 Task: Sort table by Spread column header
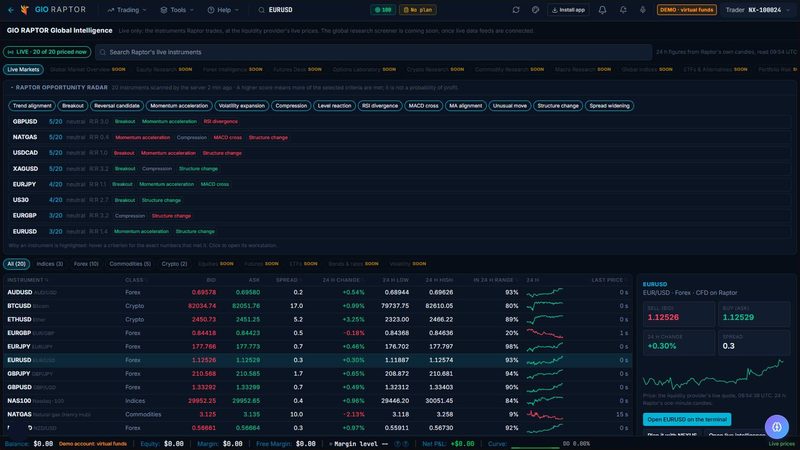[289, 280]
